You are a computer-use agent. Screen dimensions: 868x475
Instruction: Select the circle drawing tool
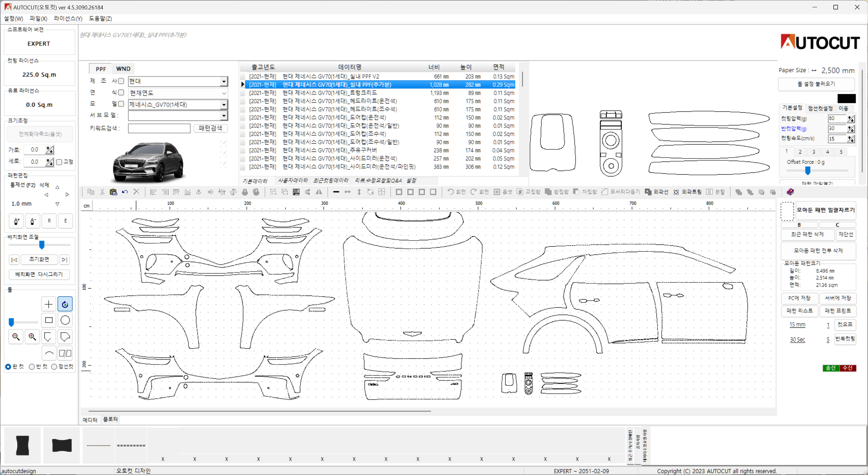[65, 320]
